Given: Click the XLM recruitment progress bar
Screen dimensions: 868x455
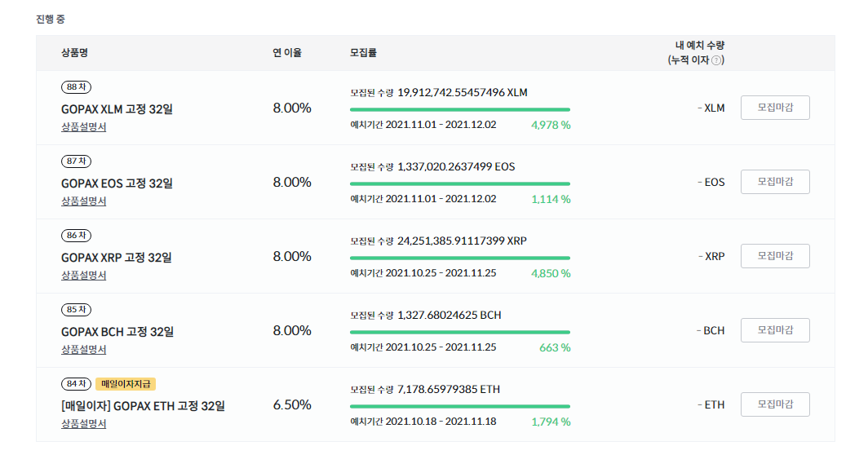Looking at the screenshot, I should pyautogui.click(x=460, y=109).
